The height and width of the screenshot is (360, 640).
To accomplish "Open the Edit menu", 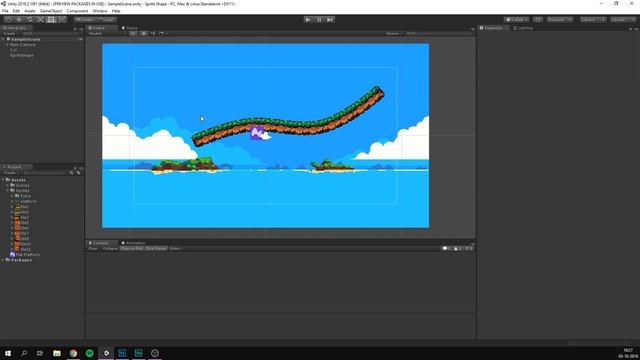I will [x=16, y=11].
